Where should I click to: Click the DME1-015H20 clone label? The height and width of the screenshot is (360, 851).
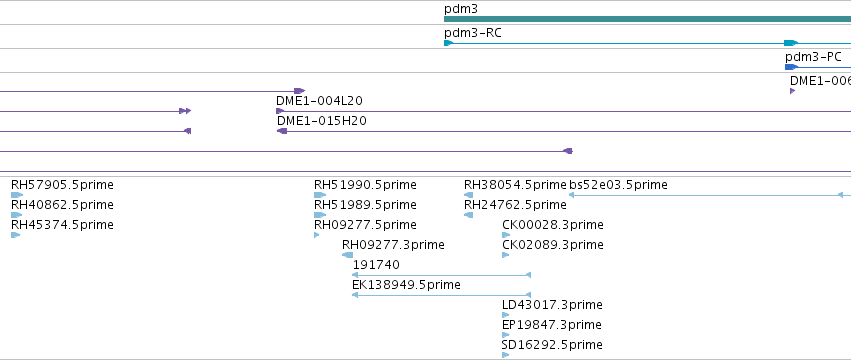pos(321,121)
